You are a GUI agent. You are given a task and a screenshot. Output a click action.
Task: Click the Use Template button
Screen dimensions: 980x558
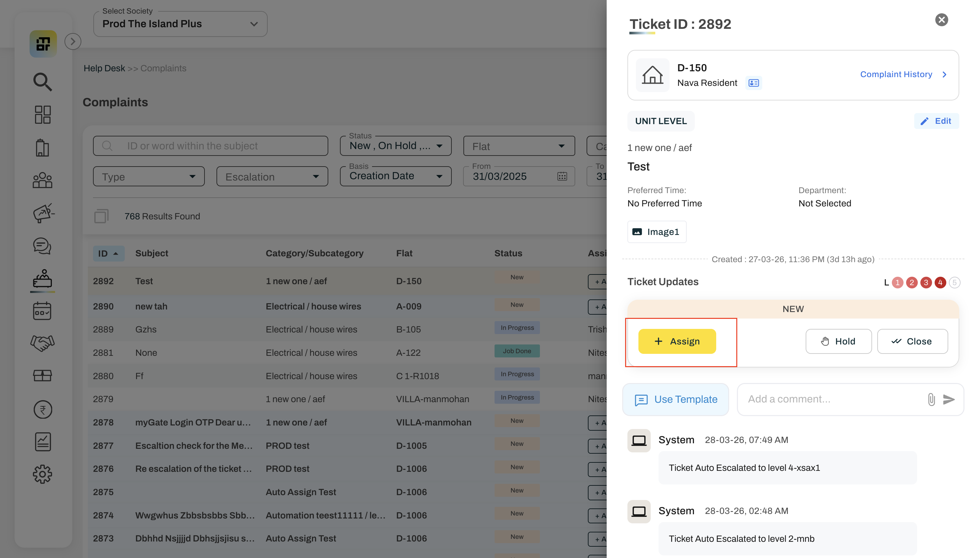pyautogui.click(x=676, y=399)
